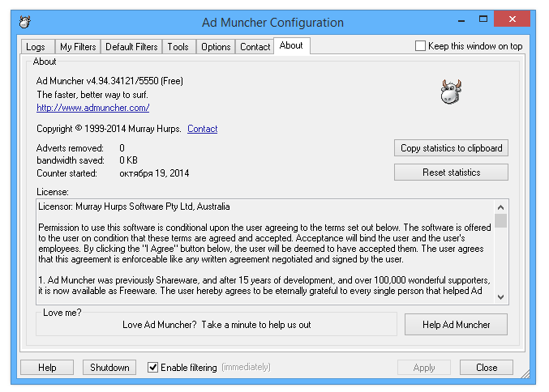This screenshot has width=549, height=392.
Task: Open the http://www.admuncher.com/ link
Action: tap(92, 108)
